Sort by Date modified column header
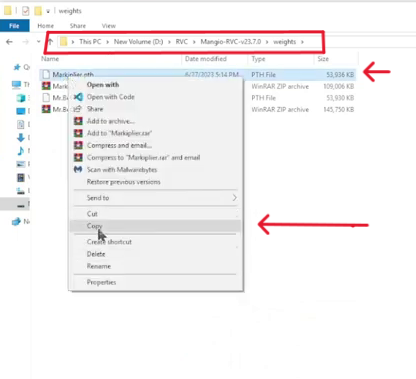This screenshot has width=416, height=379. pos(206,59)
